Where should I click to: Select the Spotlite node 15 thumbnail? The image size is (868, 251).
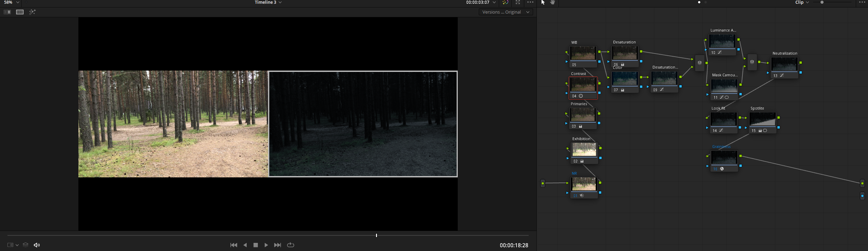click(762, 119)
